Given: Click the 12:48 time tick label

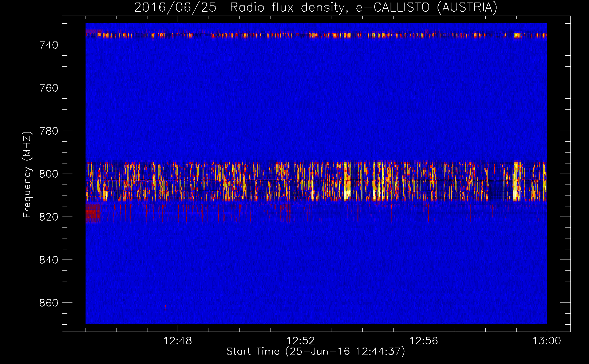Looking at the screenshot, I should click(x=178, y=341).
